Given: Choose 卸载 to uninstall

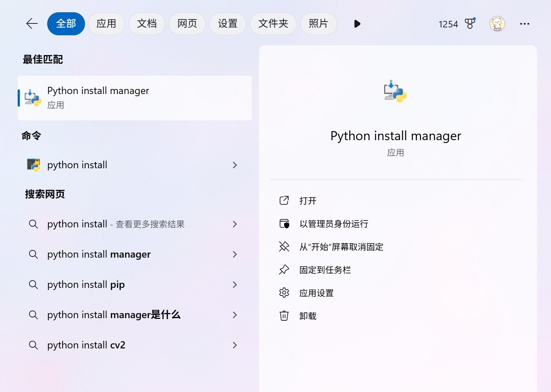Looking at the screenshot, I should tap(308, 316).
